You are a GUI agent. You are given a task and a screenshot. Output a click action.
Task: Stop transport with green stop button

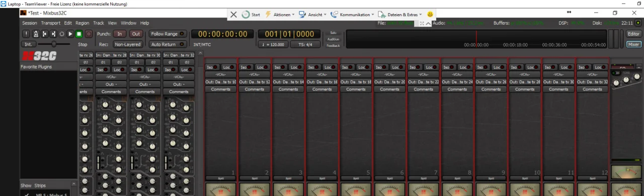(x=79, y=34)
